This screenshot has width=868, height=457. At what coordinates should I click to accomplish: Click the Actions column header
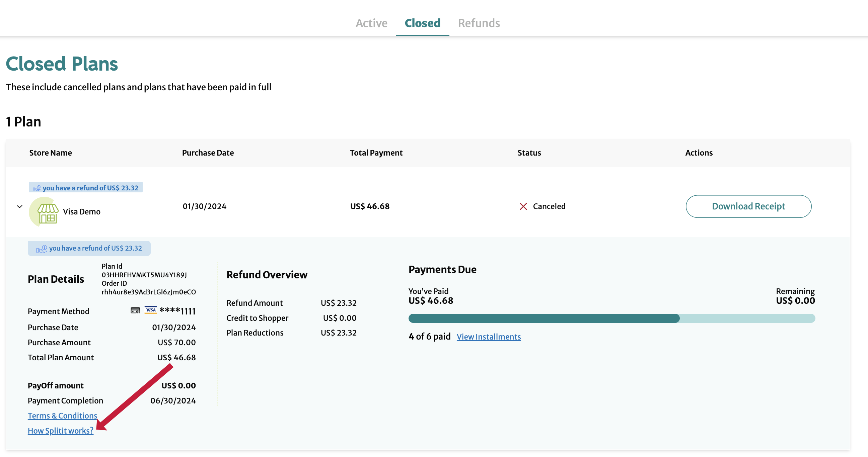699,153
